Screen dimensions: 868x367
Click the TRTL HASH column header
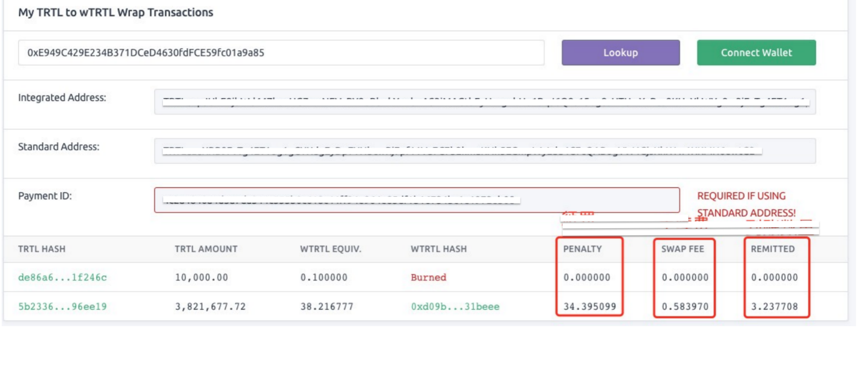(x=42, y=249)
